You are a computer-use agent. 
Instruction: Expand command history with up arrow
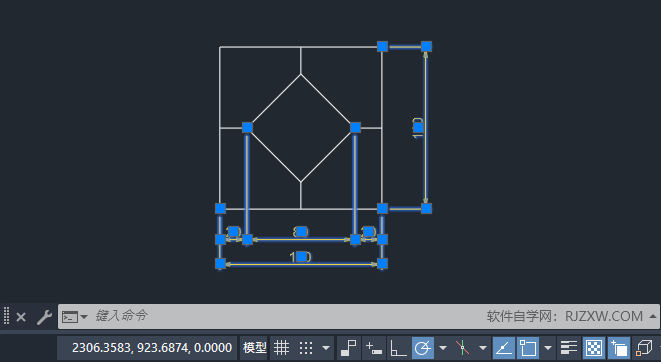pyautogui.click(x=653, y=316)
